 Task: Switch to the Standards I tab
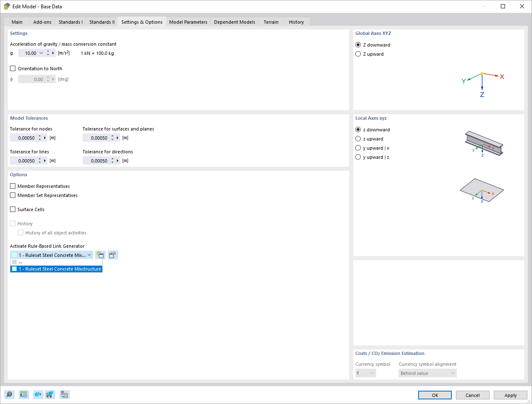(x=70, y=22)
